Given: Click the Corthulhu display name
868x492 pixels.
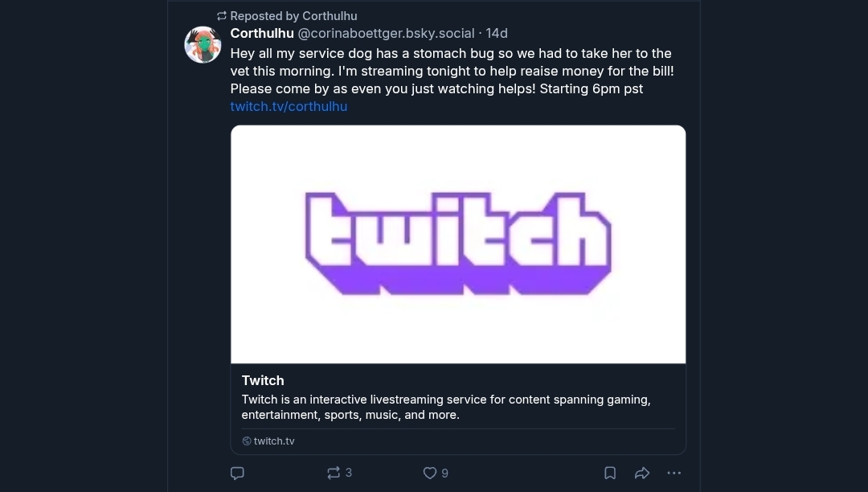Looking at the screenshot, I should pos(262,33).
